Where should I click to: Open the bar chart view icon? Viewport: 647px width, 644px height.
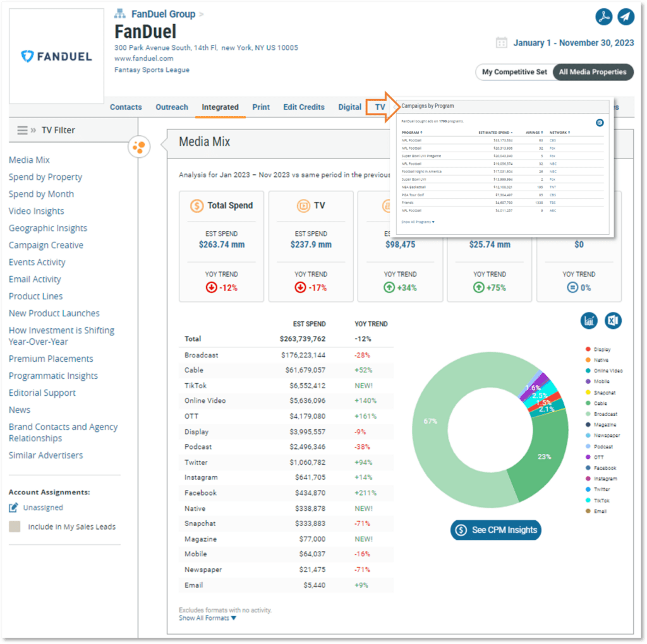(589, 320)
